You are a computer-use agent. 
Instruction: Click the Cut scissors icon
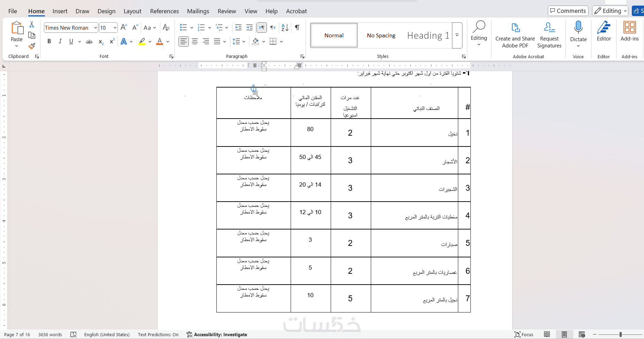tap(32, 24)
